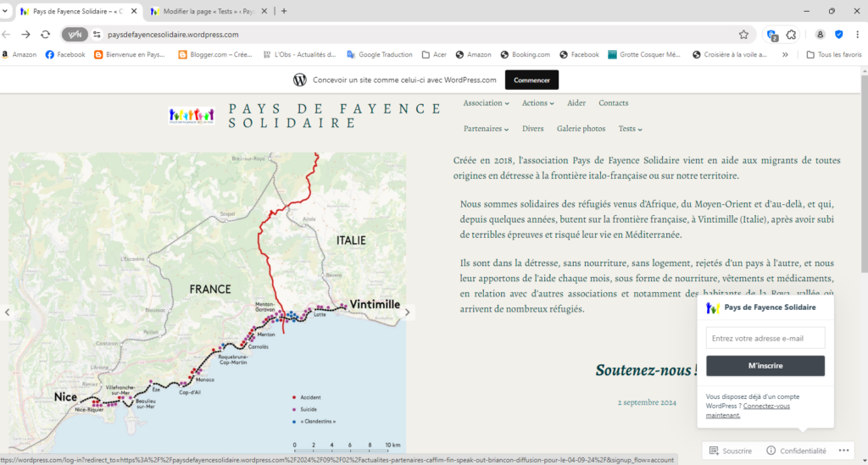Go to the previous slide with the left arrow
Viewport: 868px width, 465px height.
(x=8, y=312)
